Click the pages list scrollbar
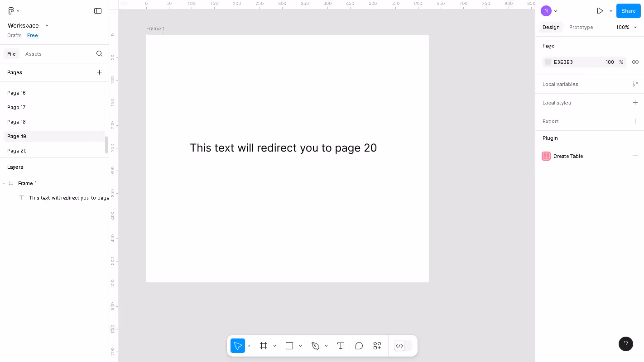644x362 pixels. 106,145
